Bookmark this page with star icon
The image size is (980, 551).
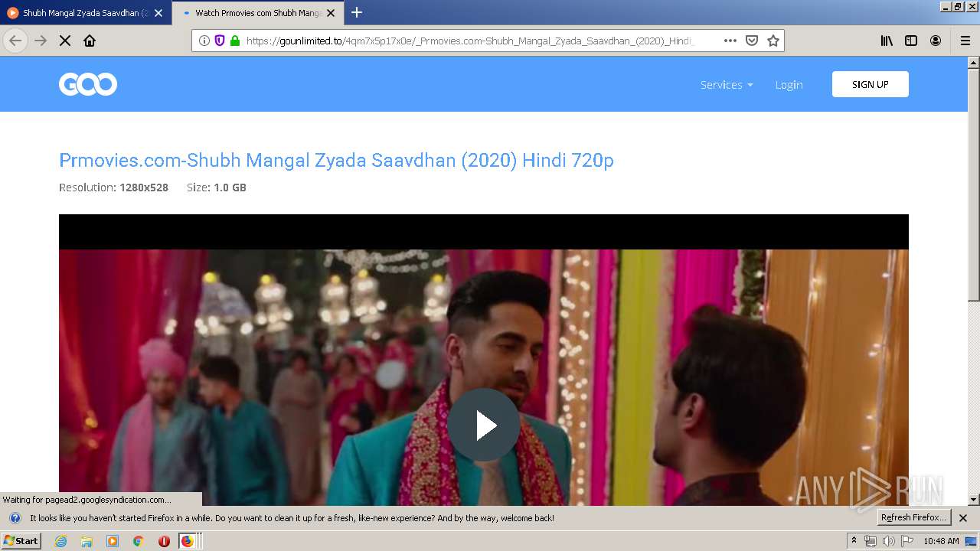[x=773, y=41]
